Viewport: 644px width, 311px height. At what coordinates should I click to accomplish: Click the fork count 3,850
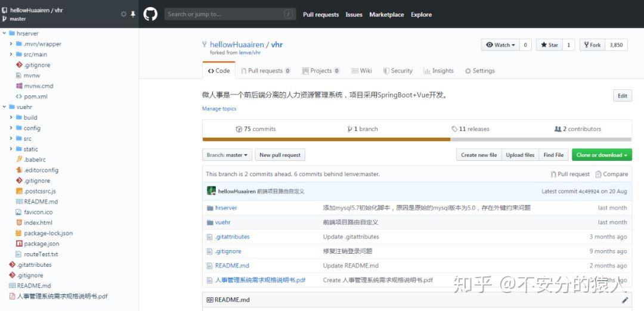tap(616, 45)
